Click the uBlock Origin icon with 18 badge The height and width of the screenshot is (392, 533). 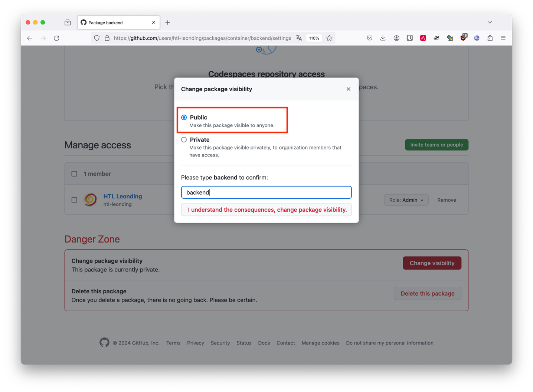tap(463, 37)
